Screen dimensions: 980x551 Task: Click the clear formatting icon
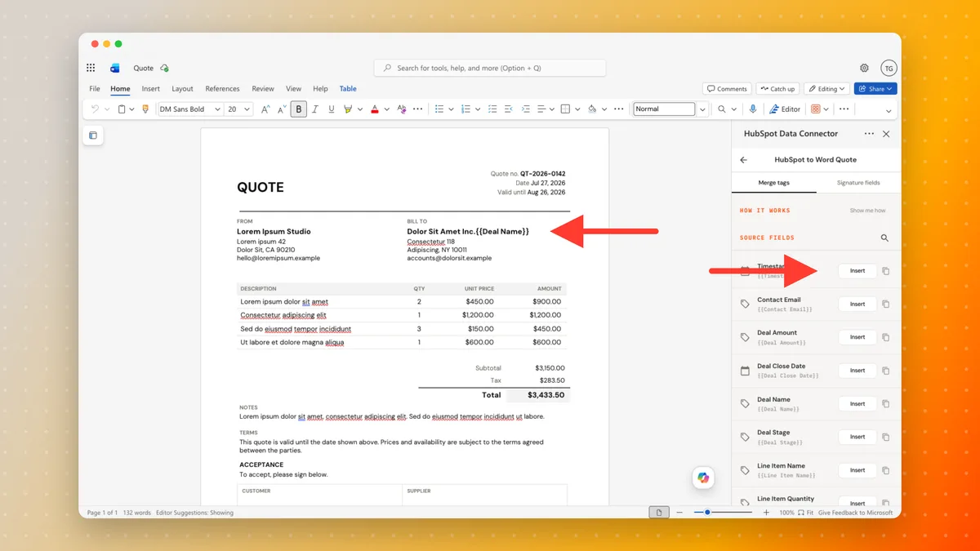(401, 109)
